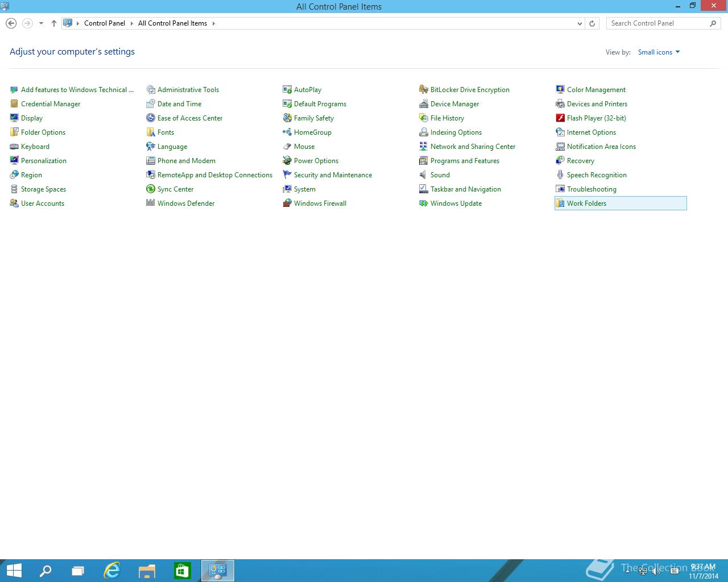The image size is (728, 582).
Task: Open the Programs and Features link
Action: click(x=465, y=161)
